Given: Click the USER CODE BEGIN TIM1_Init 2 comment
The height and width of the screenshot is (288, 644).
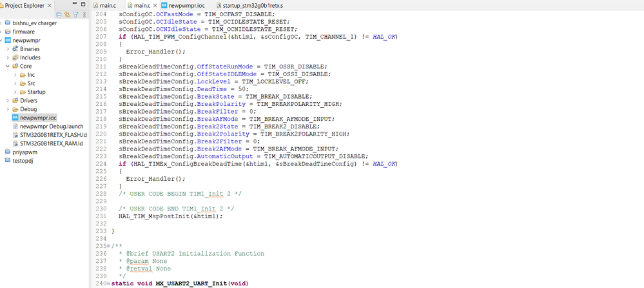Looking at the screenshot, I should (181, 193).
